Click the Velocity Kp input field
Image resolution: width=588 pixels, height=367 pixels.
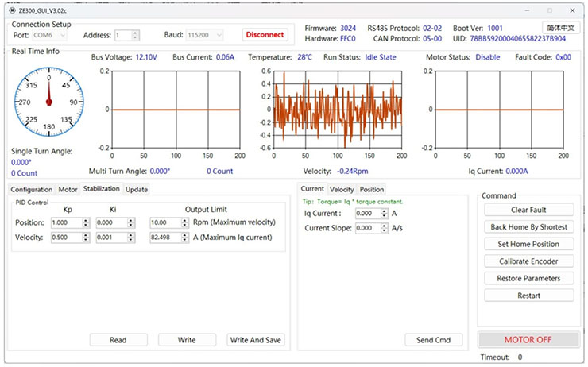pos(67,238)
